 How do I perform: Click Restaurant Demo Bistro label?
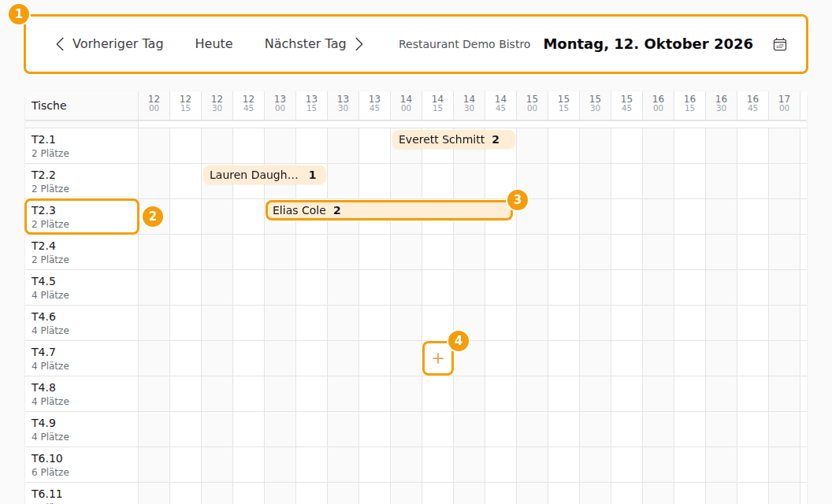pyautogui.click(x=464, y=44)
